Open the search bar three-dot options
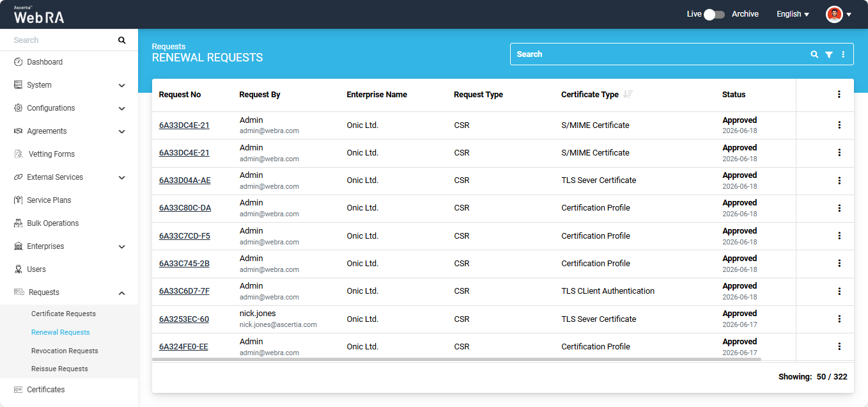This screenshot has height=407, width=868. (x=843, y=54)
